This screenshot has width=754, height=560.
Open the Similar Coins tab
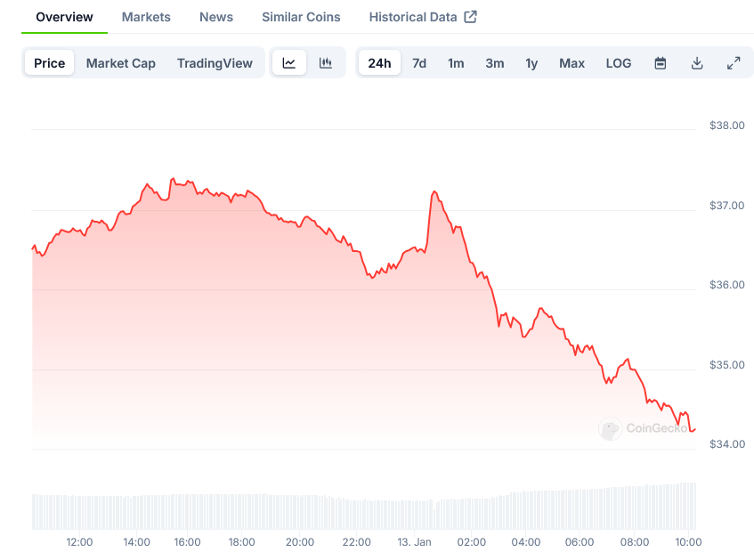click(301, 17)
